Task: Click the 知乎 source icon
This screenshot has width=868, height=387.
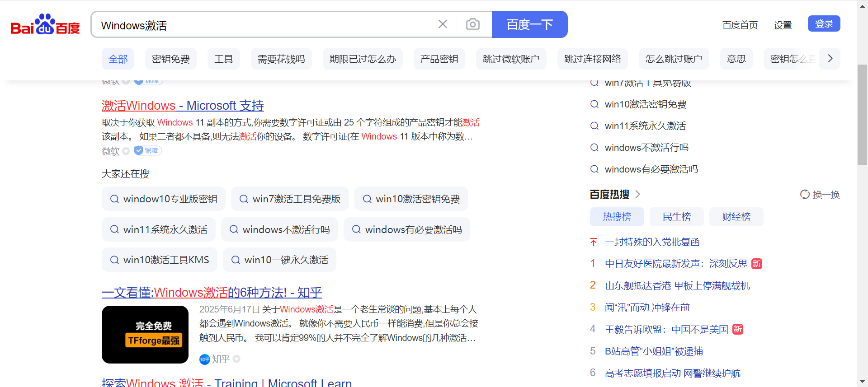Action: 205,359
